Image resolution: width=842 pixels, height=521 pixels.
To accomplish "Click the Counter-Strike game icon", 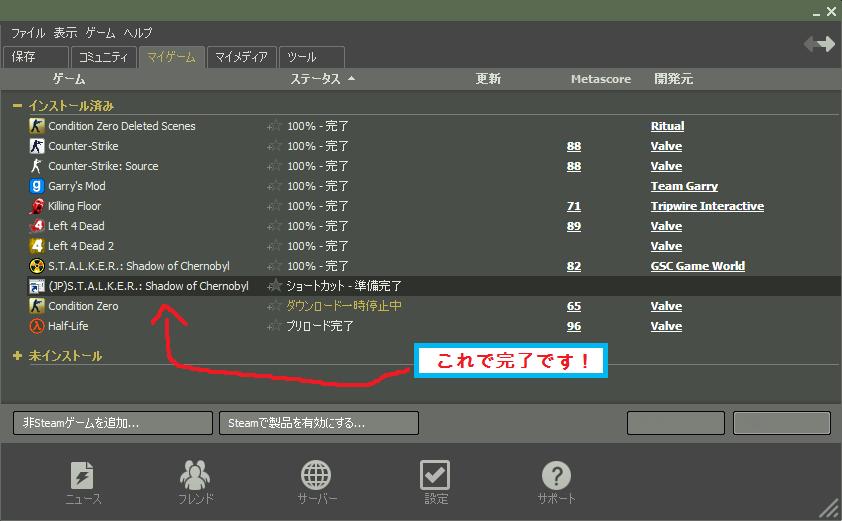I will tap(37, 146).
